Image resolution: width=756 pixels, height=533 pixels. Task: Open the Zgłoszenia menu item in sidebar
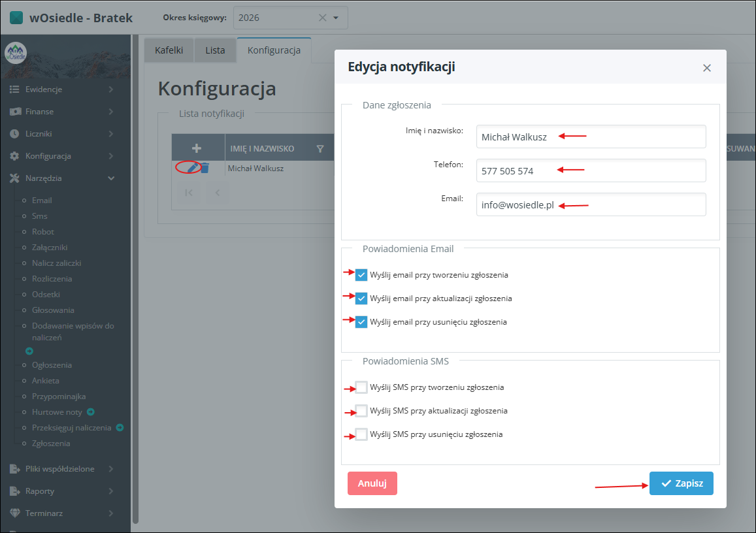point(51,444)
